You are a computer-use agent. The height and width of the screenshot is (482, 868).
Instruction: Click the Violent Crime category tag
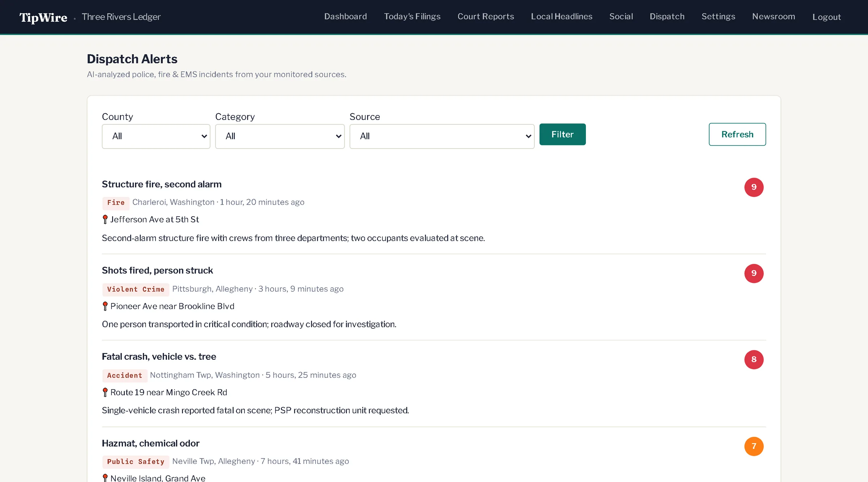click(x=136, y=289)
